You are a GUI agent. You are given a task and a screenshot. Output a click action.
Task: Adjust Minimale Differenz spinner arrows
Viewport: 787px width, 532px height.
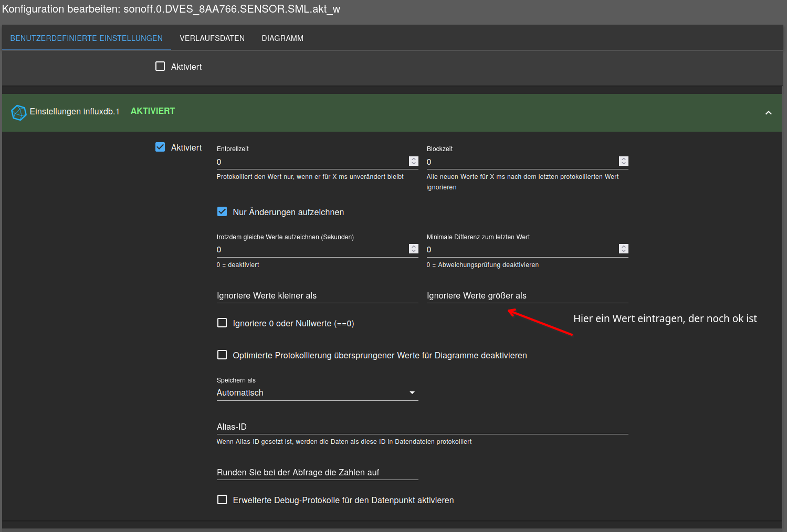click(624, 249)
